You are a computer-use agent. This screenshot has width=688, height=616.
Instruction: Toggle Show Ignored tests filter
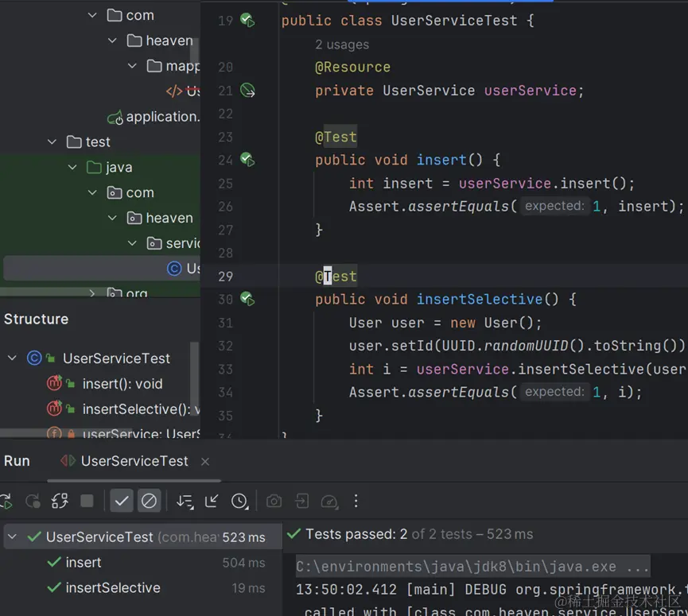click(x=149, y=501)
